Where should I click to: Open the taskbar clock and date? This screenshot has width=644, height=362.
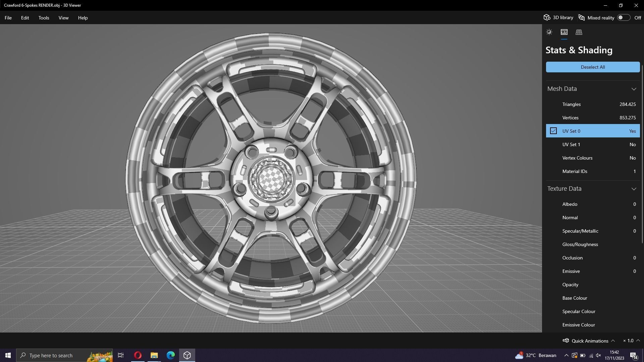tap(614, 355)
